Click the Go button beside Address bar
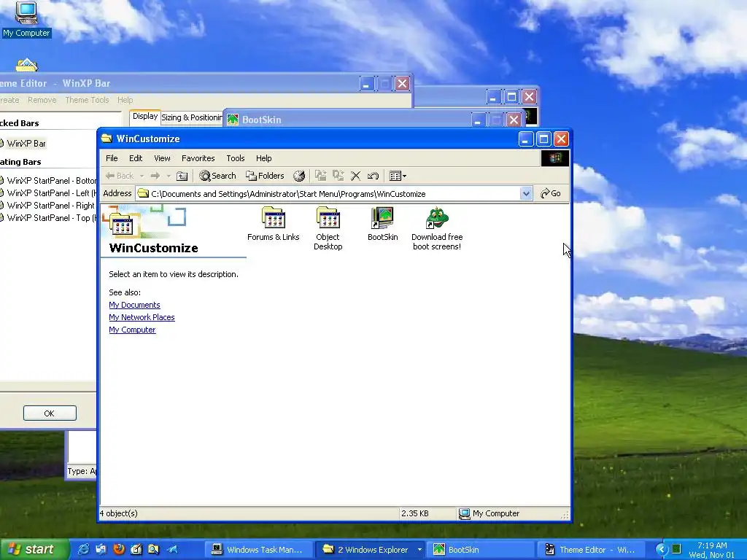 (551, 193)
